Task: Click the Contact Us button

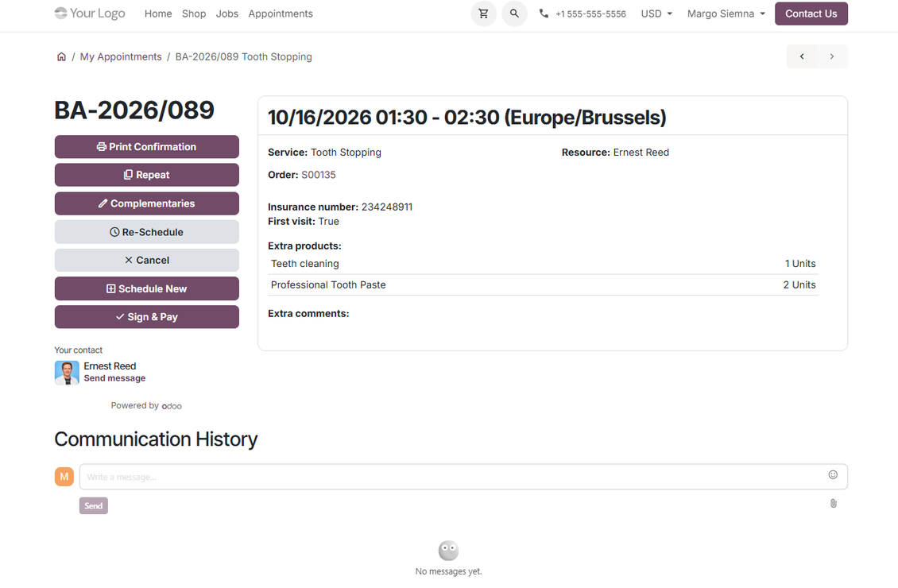Action: tap(811, 14)
